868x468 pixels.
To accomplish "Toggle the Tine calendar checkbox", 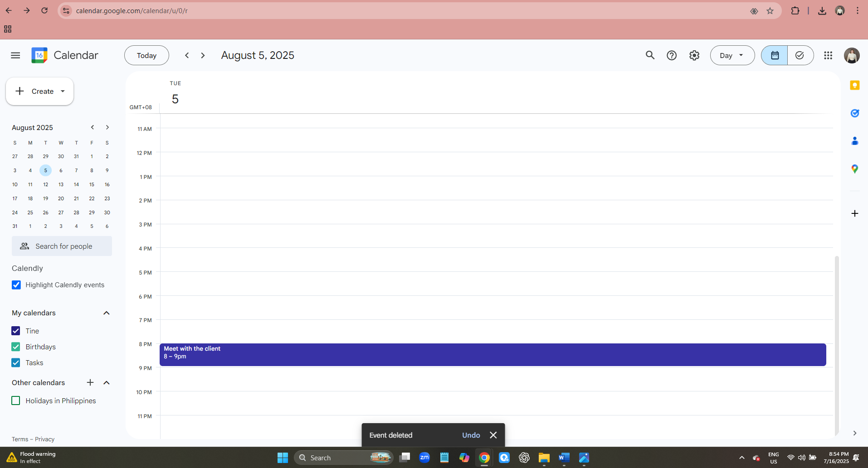I will [x=16, y=331].
